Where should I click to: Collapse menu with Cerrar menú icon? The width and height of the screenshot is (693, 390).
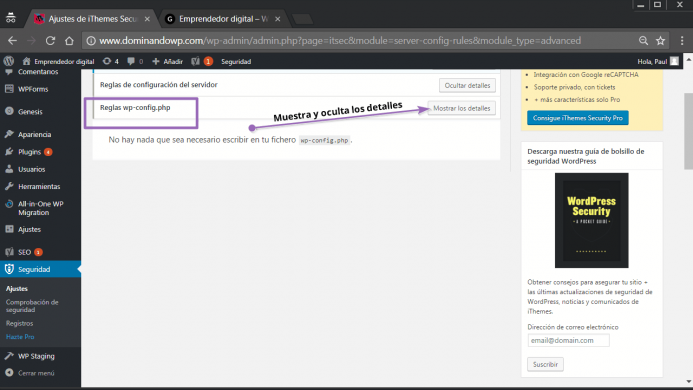pos(9,373)
